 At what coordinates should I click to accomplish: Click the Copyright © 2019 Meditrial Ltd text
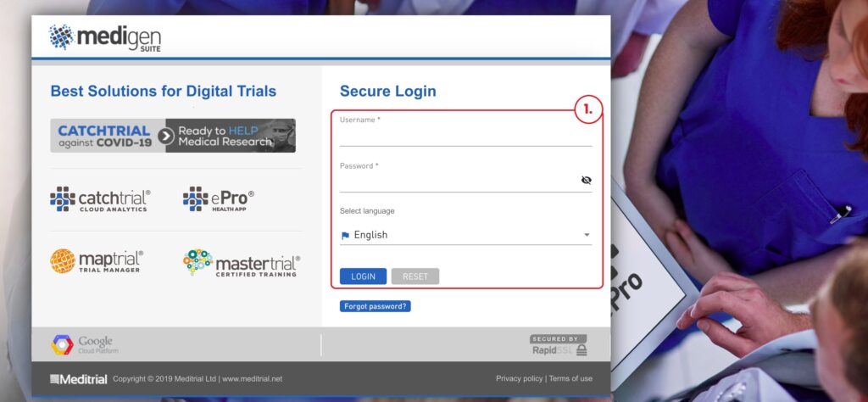(164, 379)
